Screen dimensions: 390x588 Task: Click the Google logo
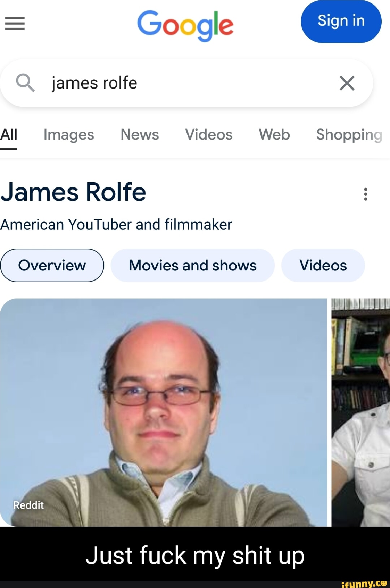click(185, 25)
